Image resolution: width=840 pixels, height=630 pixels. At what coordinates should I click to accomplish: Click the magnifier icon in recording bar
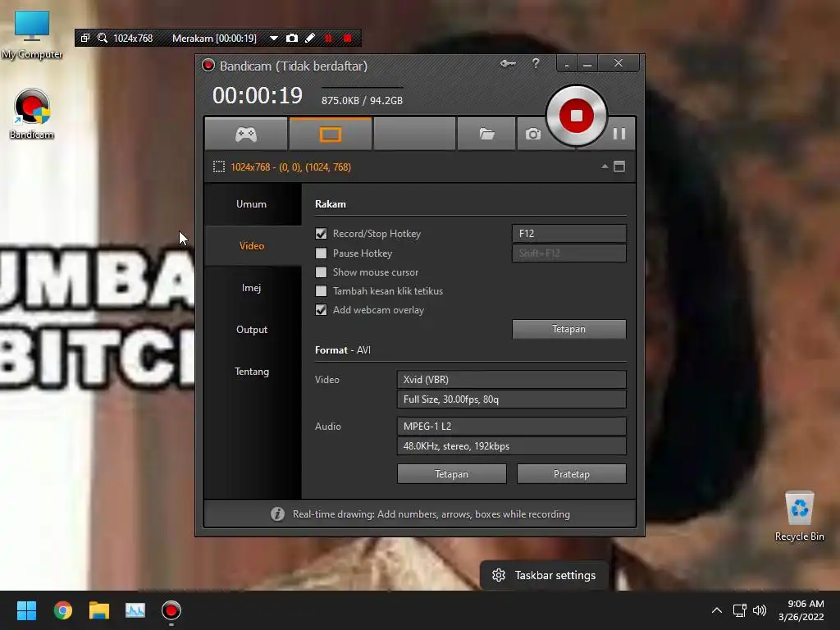pos(103,38)
